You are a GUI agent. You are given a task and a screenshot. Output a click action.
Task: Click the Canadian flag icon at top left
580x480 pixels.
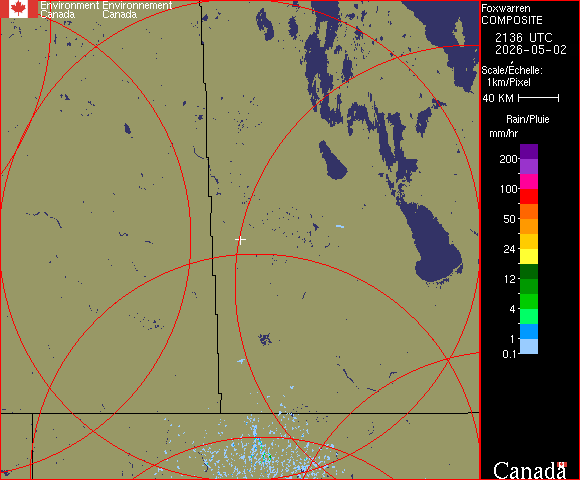[18, 9]
